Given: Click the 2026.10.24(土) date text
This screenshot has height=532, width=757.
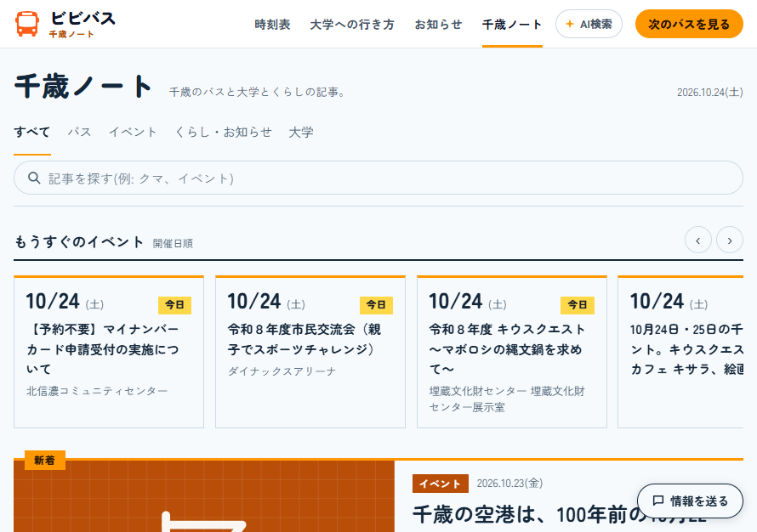Looking at the screenshot, I should (709, 92).
